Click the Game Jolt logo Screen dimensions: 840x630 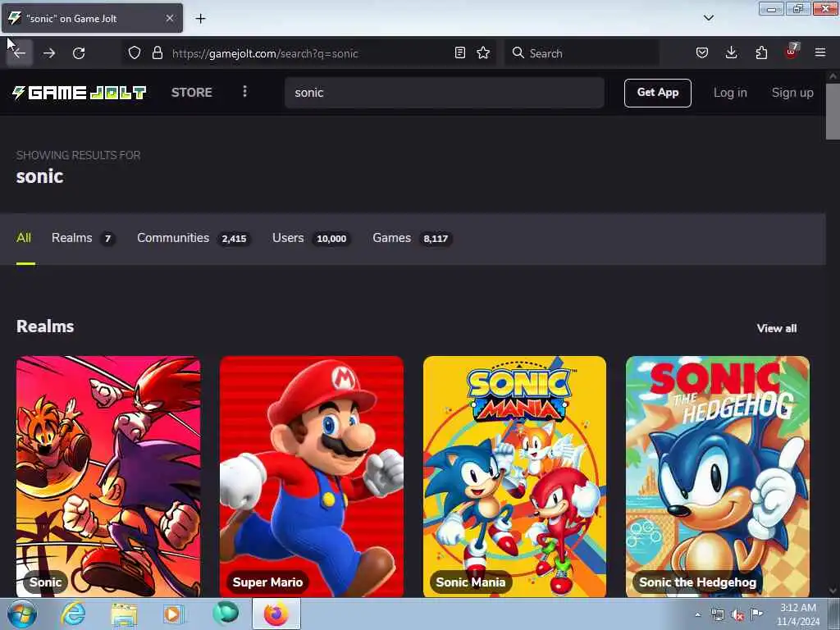pos(80,93)
